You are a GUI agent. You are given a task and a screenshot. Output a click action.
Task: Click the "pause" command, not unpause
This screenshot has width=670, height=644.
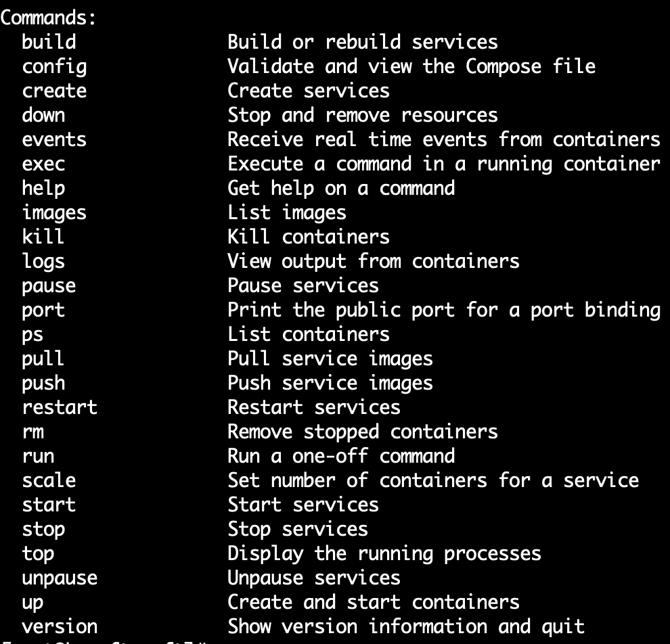tap(49, 285)
